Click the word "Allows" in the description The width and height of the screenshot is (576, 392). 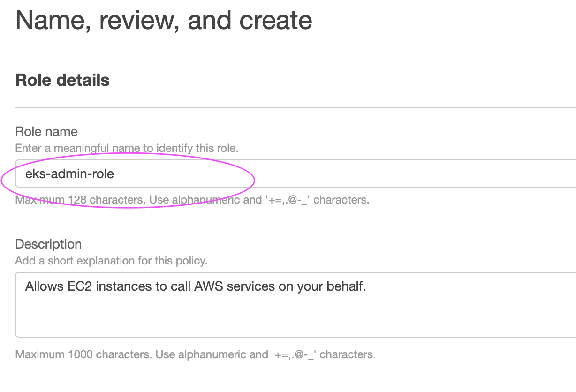(x=42, y=286)
